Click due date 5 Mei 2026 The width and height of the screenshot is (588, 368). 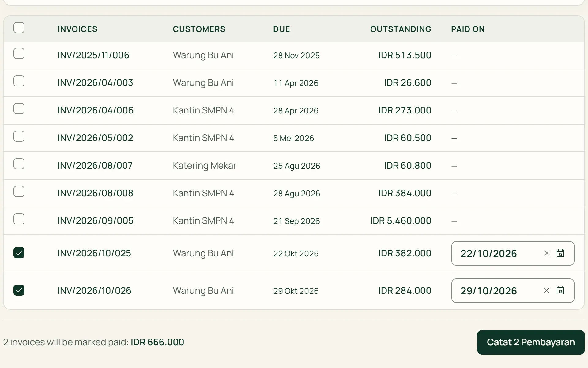point(293,138)
